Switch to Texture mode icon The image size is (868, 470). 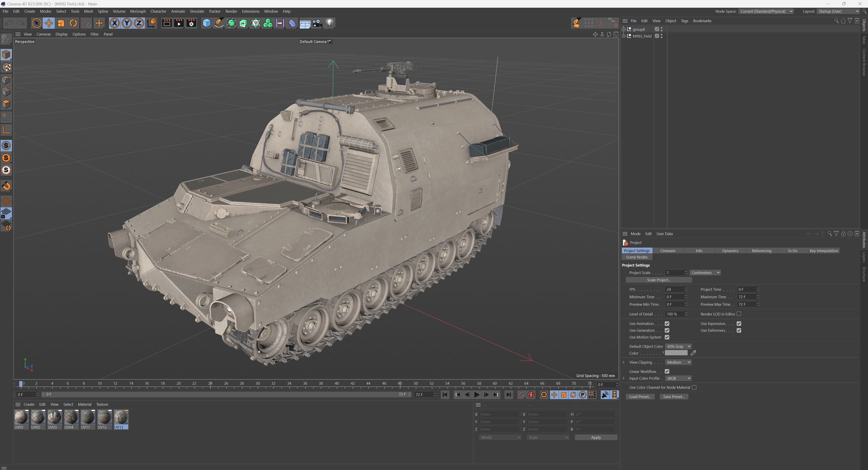[6, 67]
